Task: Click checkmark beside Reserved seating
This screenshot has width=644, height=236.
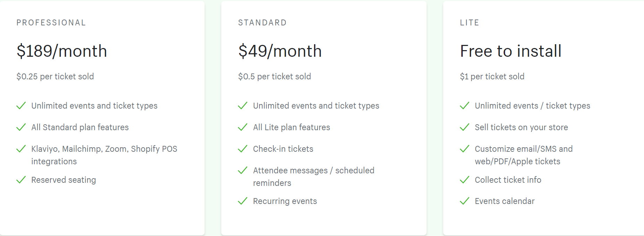Action: [21, 180]
